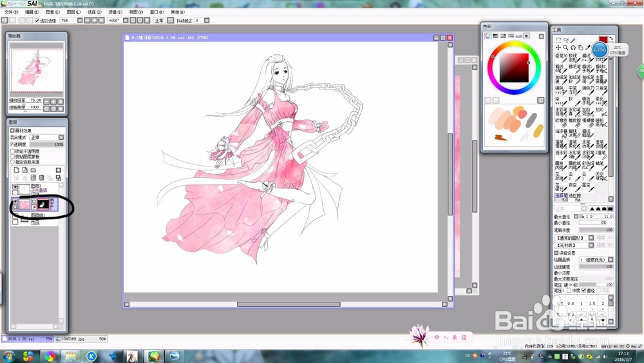Enable 剪贴图层蒙板 clipping group checkbox
This screenshot has height=363, width=644.
[12, 157]
